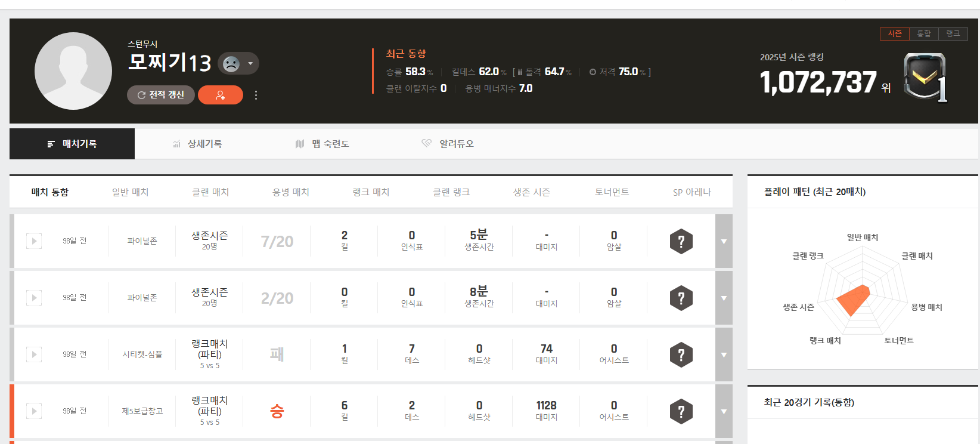
Task: Switch ranking view to 시즌
Action: coord(894,34)
